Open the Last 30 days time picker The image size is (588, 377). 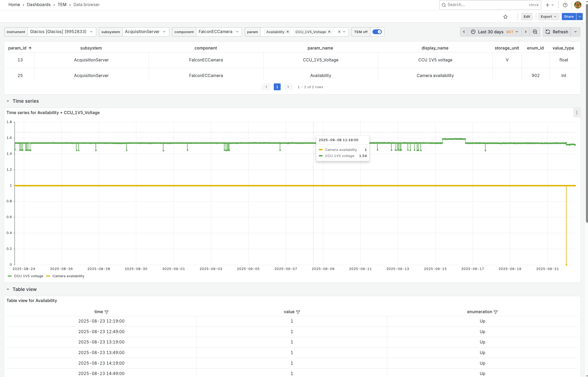point(495,32)
